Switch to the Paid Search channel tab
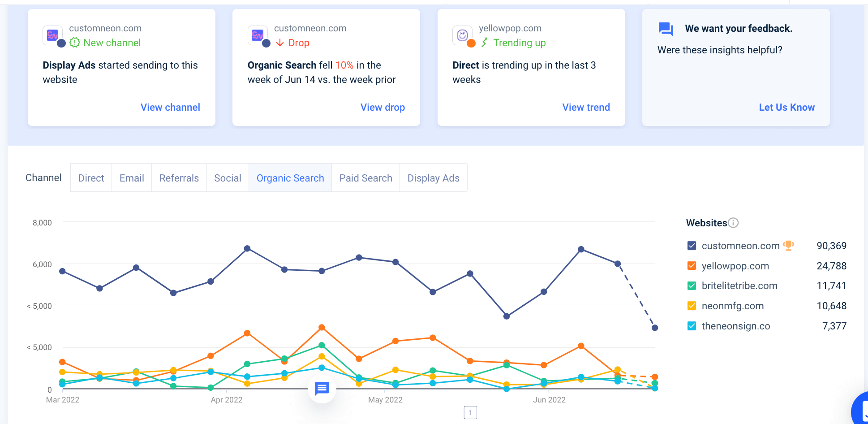This screenshot has width=868, height=424. pos(365,177)
